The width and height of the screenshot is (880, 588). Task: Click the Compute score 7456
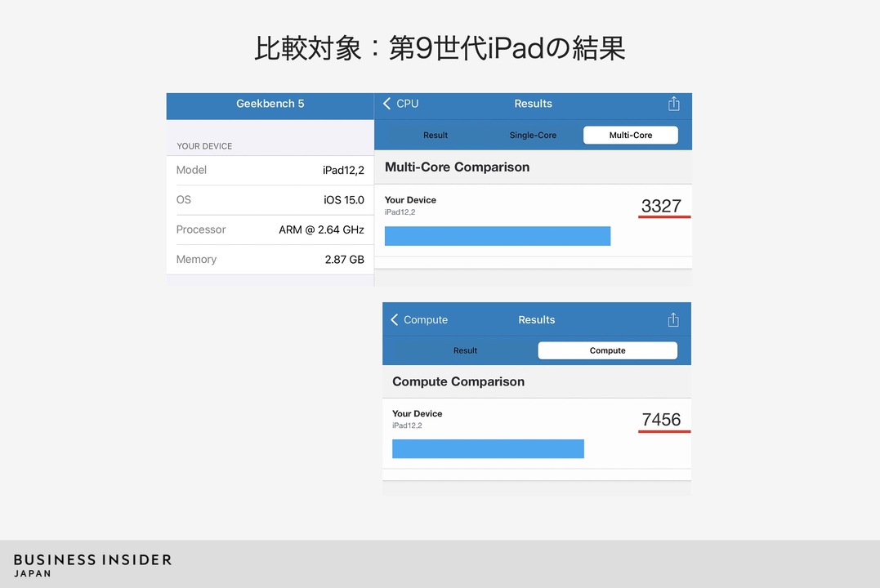661,420
